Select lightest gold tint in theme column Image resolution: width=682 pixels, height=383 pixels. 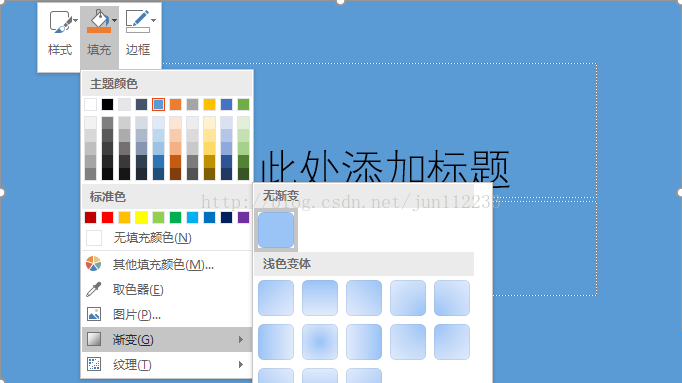(x=209, y=123)
